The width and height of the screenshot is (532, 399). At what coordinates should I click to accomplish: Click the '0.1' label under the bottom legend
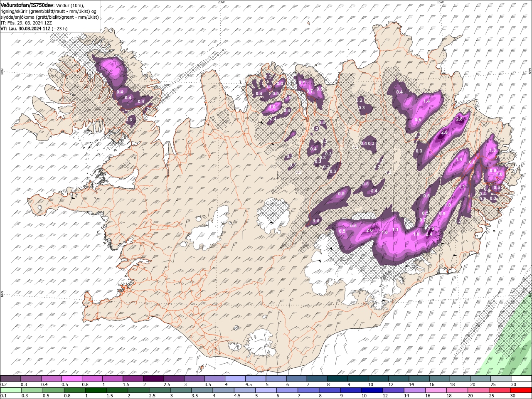point(4,396)
